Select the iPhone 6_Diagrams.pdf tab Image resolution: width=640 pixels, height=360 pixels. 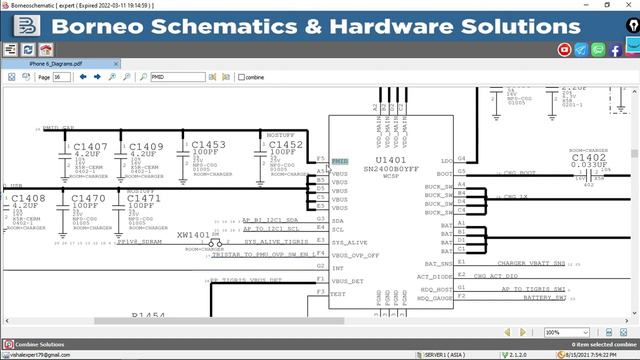[56, 64]
